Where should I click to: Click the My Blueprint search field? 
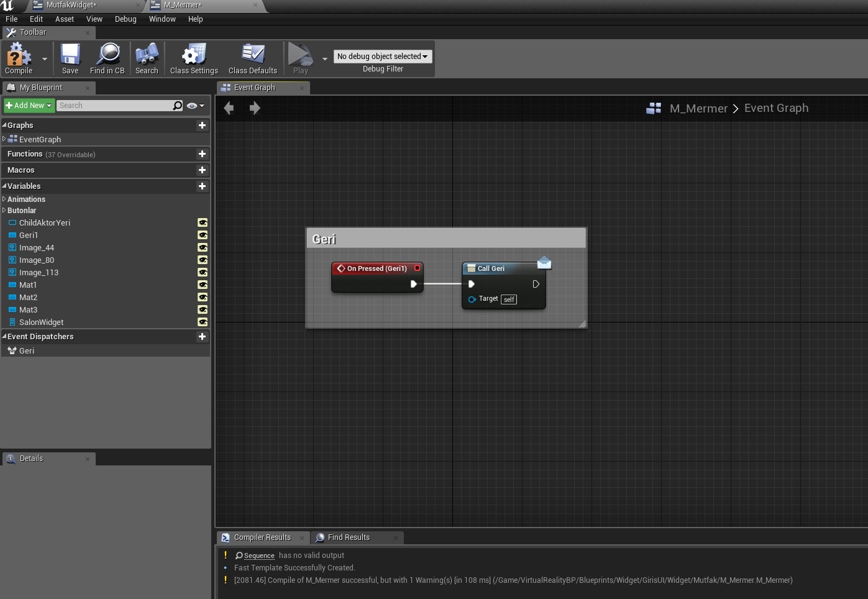(115, 106)
